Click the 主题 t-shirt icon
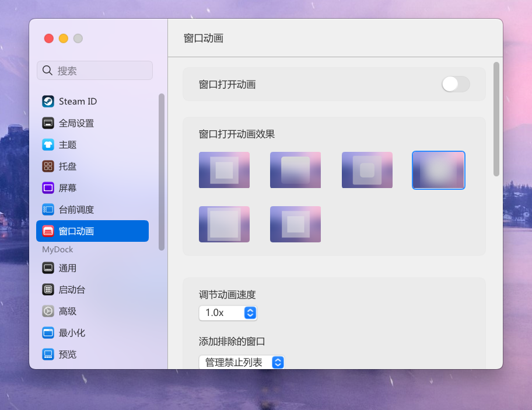This screenshot has width=532, height=410. (x=48, y=145)
